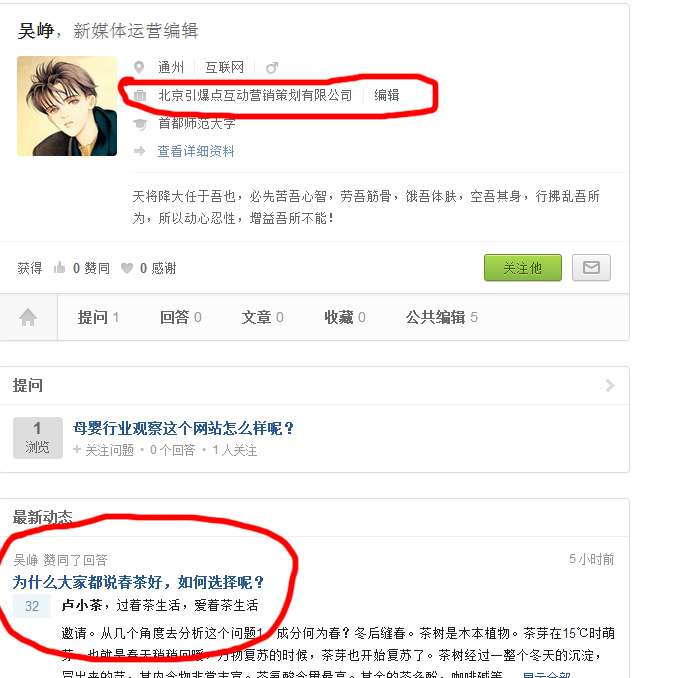Open question 母婴行业观察这个网站怎么样呢
The height and width of the screenshot is (678, 676).
(x=183, y=429)
